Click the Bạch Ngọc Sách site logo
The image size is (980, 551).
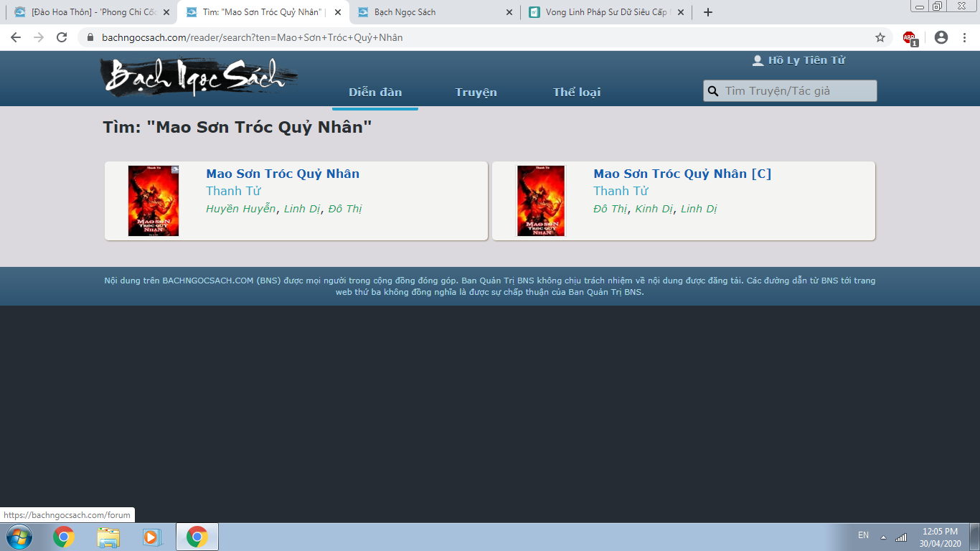[199, 77]
